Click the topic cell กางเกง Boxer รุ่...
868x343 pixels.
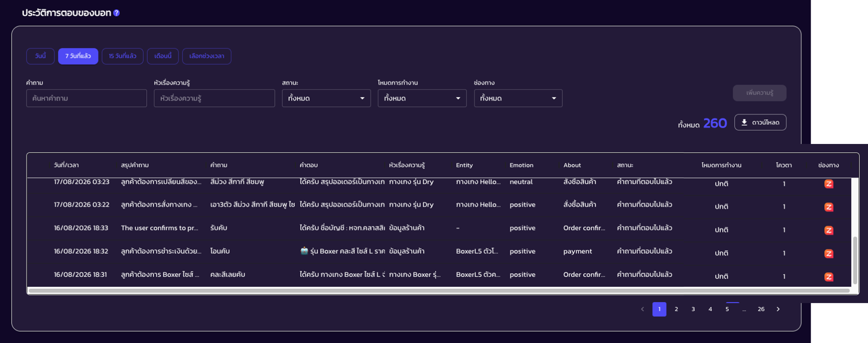click(414, 274)
